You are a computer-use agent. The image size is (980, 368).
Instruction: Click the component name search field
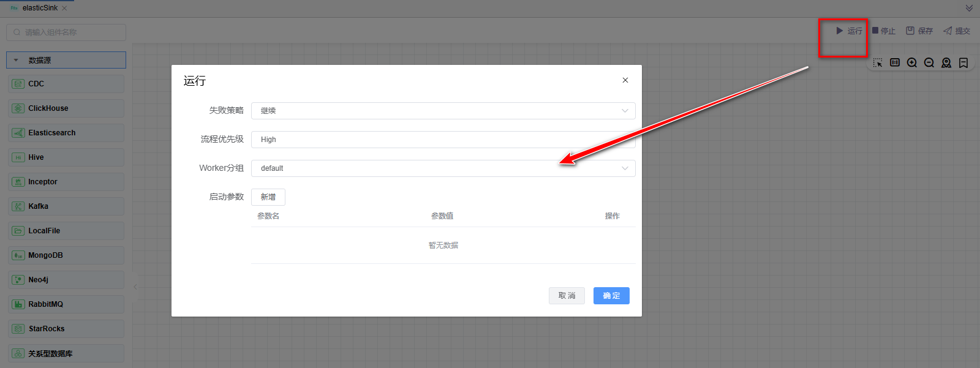(x=66, y=32)
